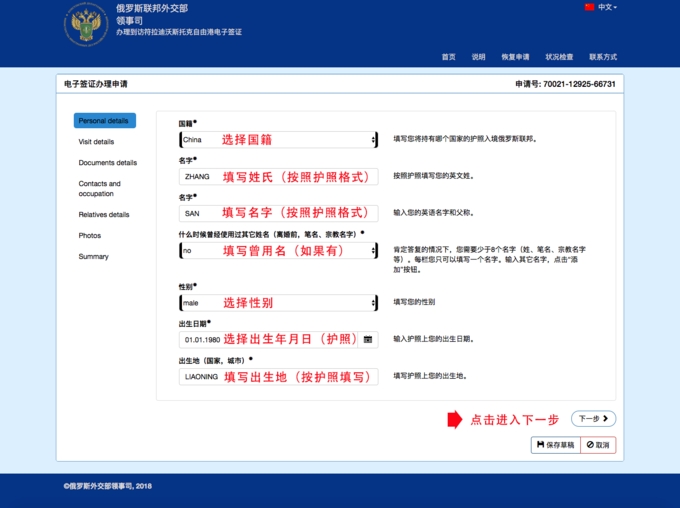Switch to the Visit details section
This screenshot has height=508, width=680.
point(96,142)
